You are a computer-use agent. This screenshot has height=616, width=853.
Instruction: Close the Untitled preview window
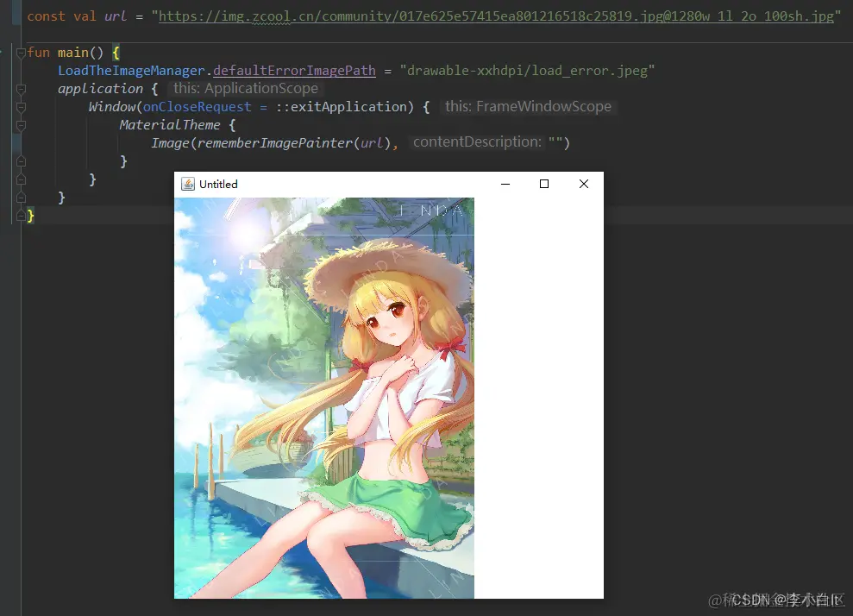(584, 184)
